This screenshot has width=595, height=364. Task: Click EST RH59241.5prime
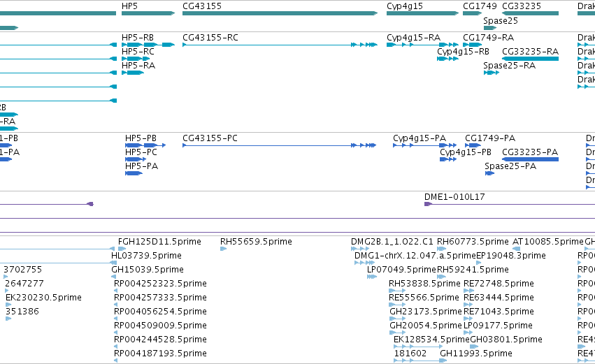click(x=473, y=270)
